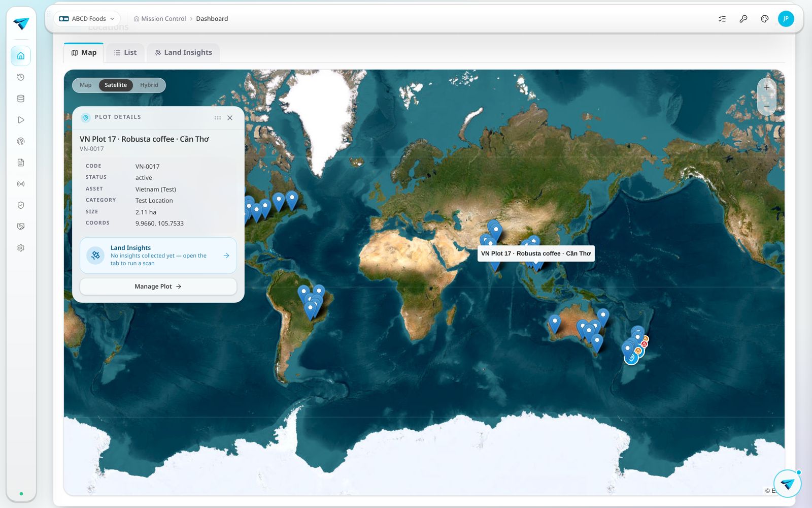Select the Satellite map style

[x=116, y=85]
